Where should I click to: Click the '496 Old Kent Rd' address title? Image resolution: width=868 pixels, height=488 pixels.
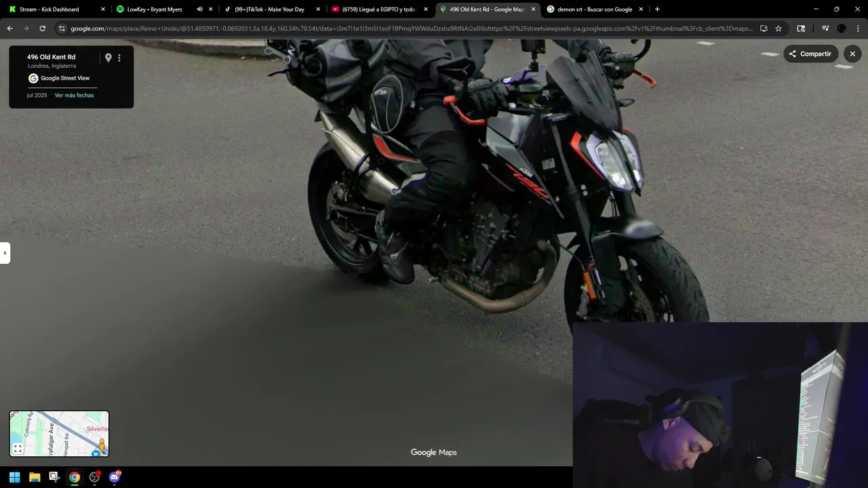[51, 57]
